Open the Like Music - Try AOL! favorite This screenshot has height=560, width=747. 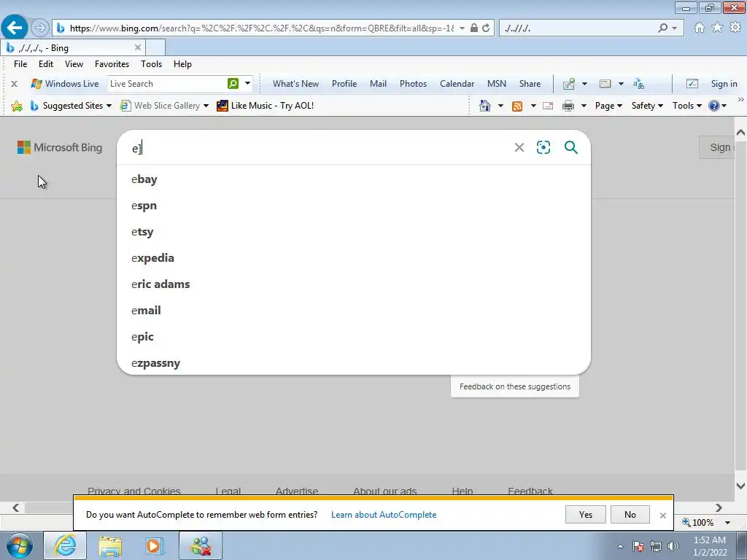coord(265,106)
